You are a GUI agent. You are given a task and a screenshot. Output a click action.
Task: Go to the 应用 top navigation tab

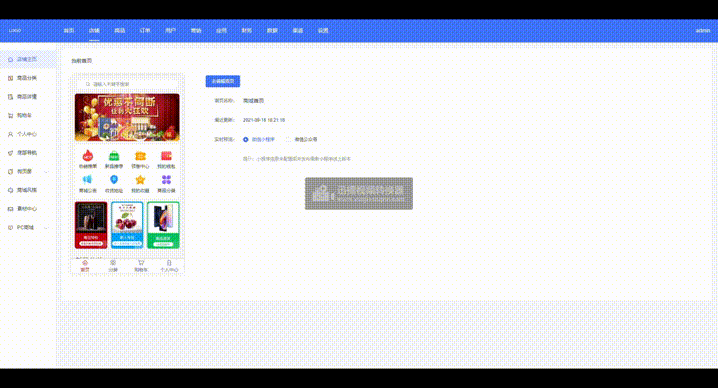pos(221,30)
